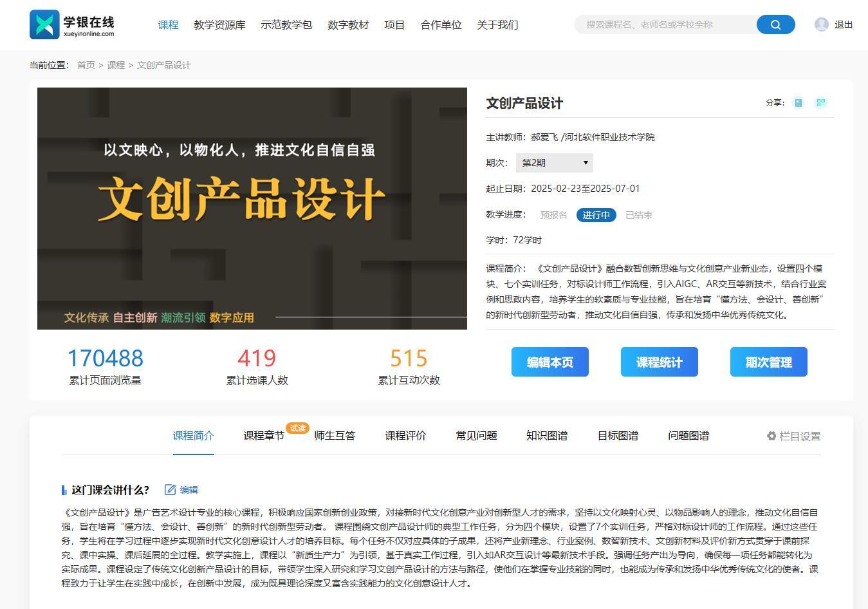The height and width of the screenshot is (609, 868).
Task: Click the 编辑本页 button
Action: pyautogui.click(x=549, y=362)
